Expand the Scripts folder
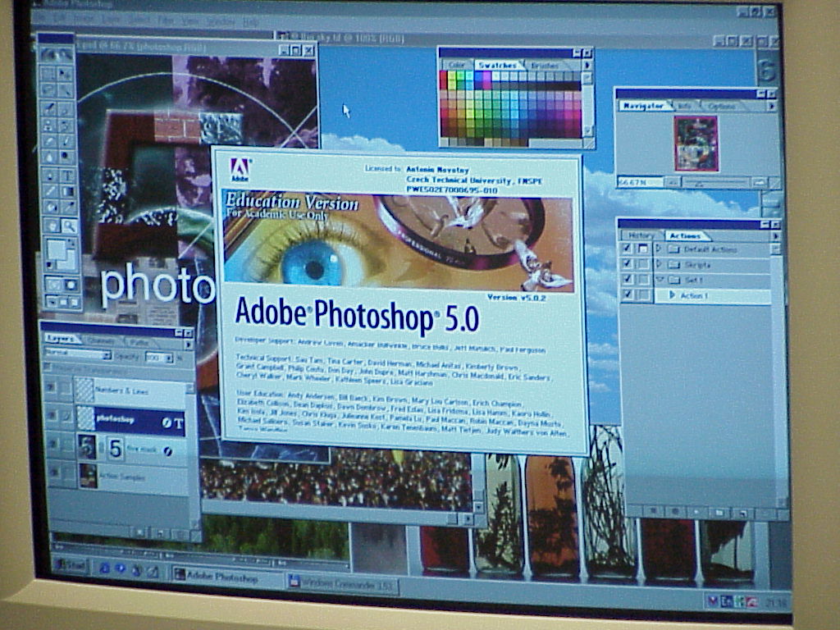 (x=659, y=263)
